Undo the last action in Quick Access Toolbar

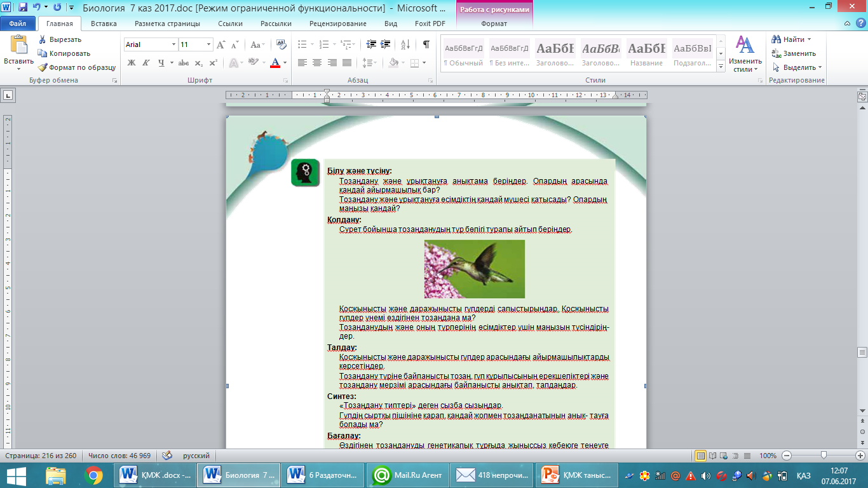(37, 8)
